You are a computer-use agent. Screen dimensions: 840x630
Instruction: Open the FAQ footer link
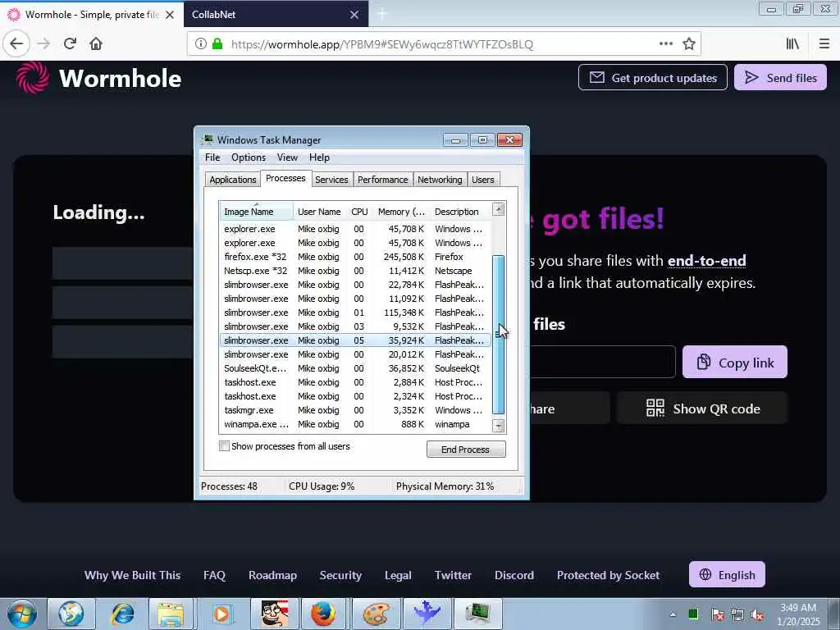[x=214, y=575]
